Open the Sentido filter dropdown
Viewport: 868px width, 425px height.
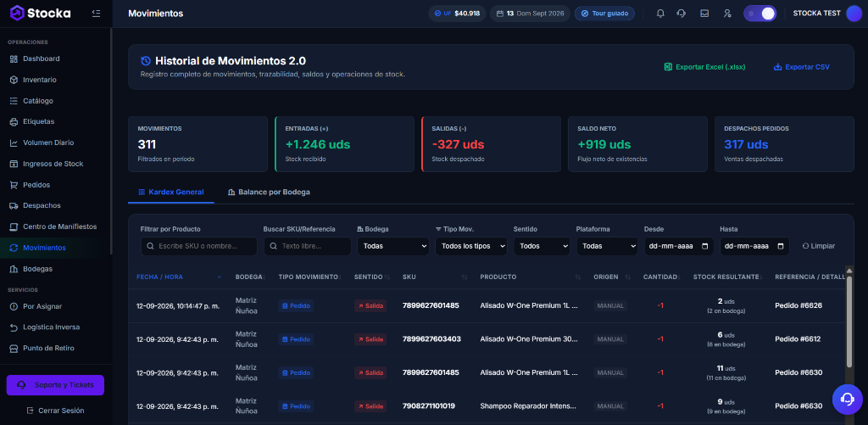point(542,246)
